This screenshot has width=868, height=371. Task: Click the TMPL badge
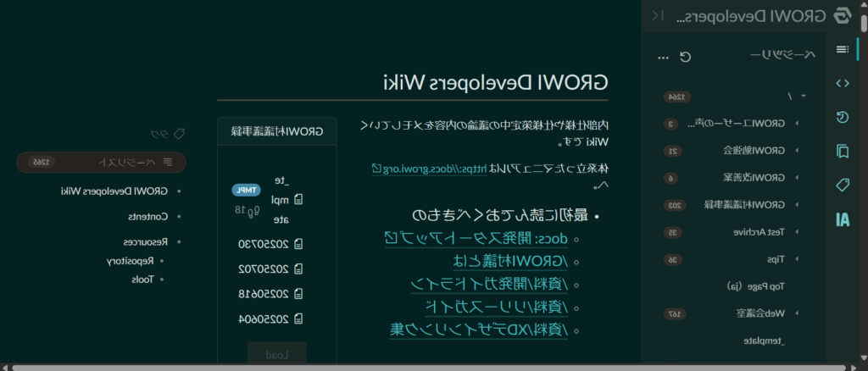[246, 191]
